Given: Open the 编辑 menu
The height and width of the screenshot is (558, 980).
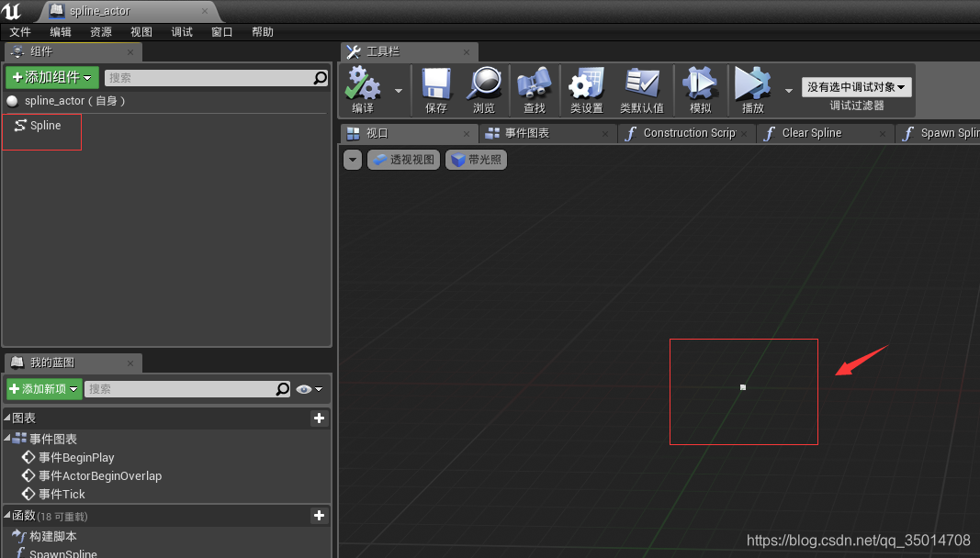Looking at the screenshot, I should [61, 32].
